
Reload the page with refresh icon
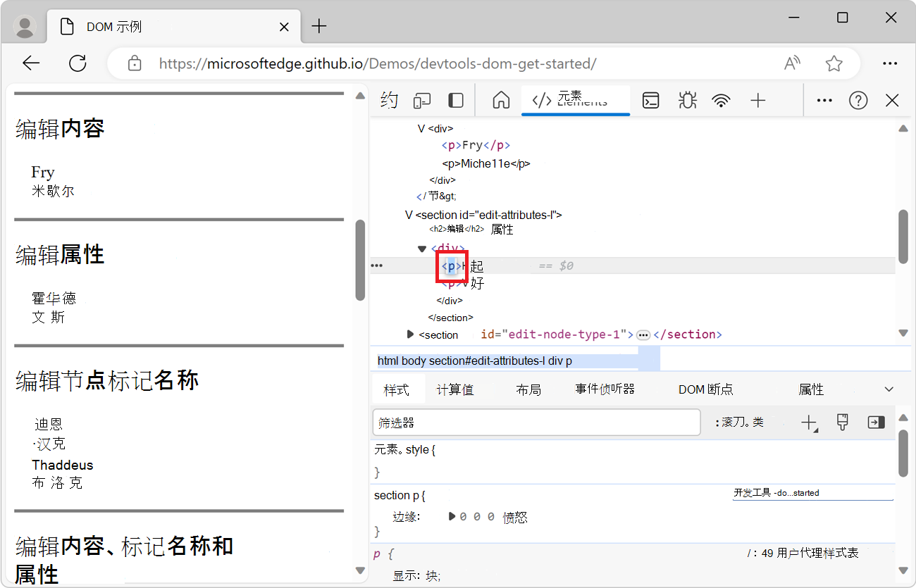click(x=78, y=63)
